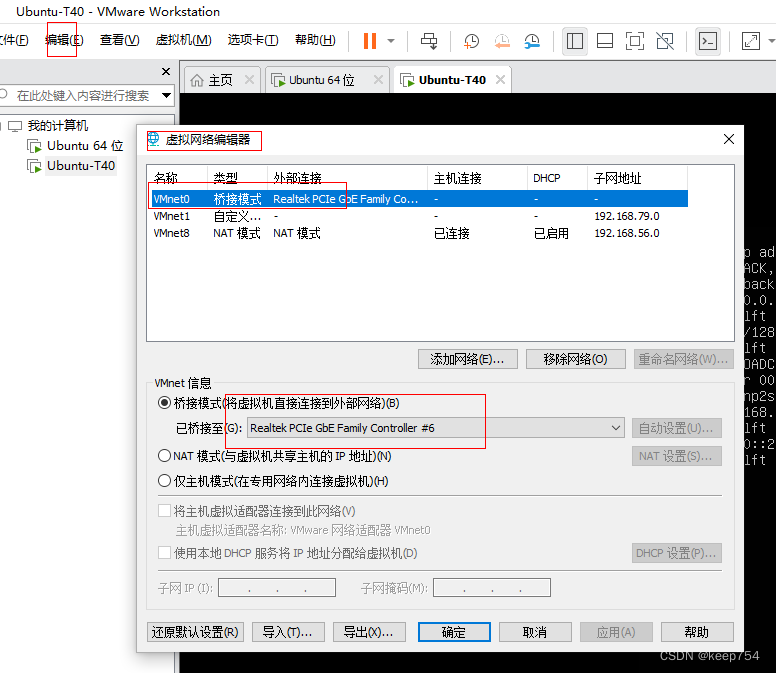This screenshot has width=776, height=673.
Task: Open the snapshot manager icon
Action: (x=532, y=41)
